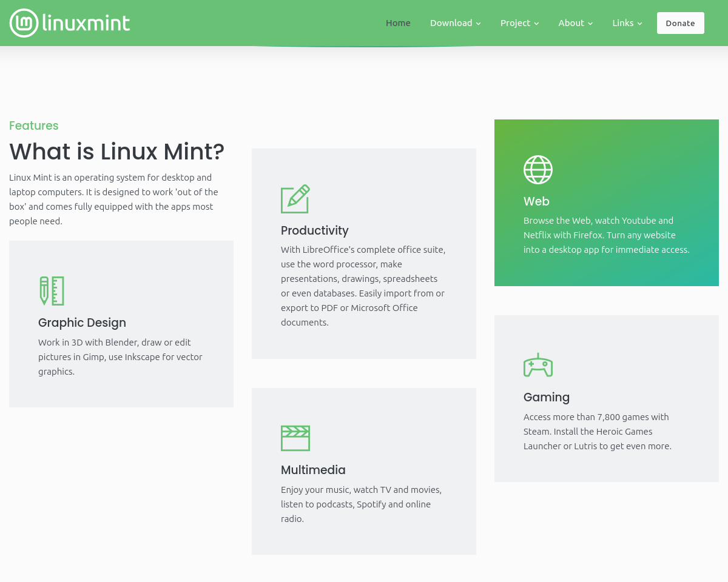The height and width of the screenshot is (582, 728).
Task: Click the text 'Enjoy your music, watch TV'
Action: (336, 489)
